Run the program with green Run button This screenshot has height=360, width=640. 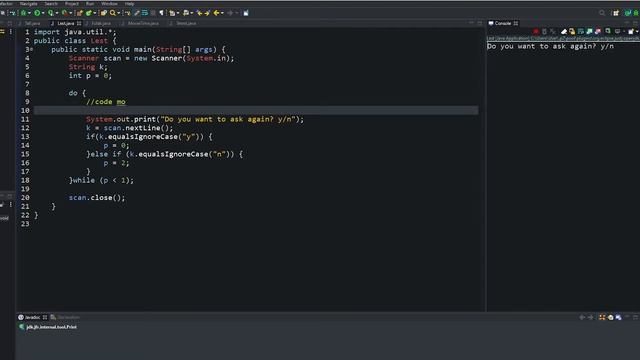[x=37, y=13]
